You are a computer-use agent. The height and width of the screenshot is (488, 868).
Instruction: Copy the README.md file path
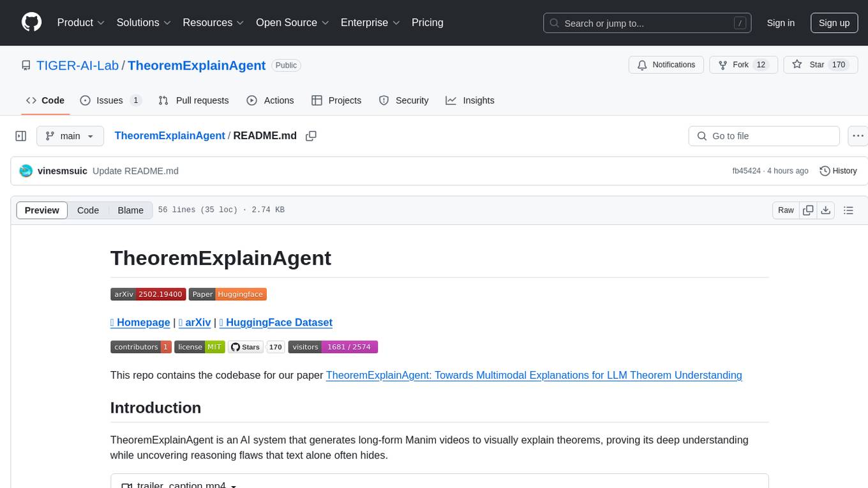click(x=311, y=136)
